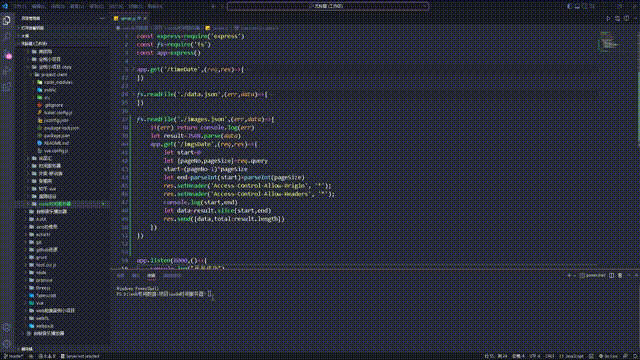The height and width of the screenshot is (360, 640).
Task: Open the Accounts menu in activity bar
Action: [7, 327]
